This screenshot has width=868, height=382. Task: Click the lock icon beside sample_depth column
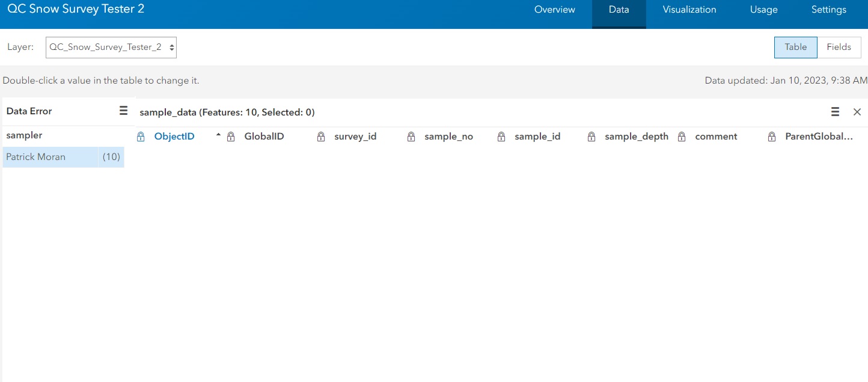pos(591,136)
